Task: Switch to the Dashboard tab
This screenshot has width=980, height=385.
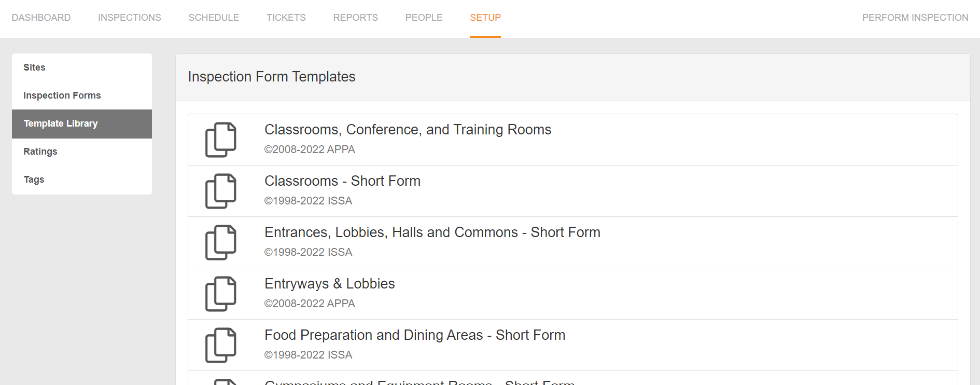Action: pos(41,17)
